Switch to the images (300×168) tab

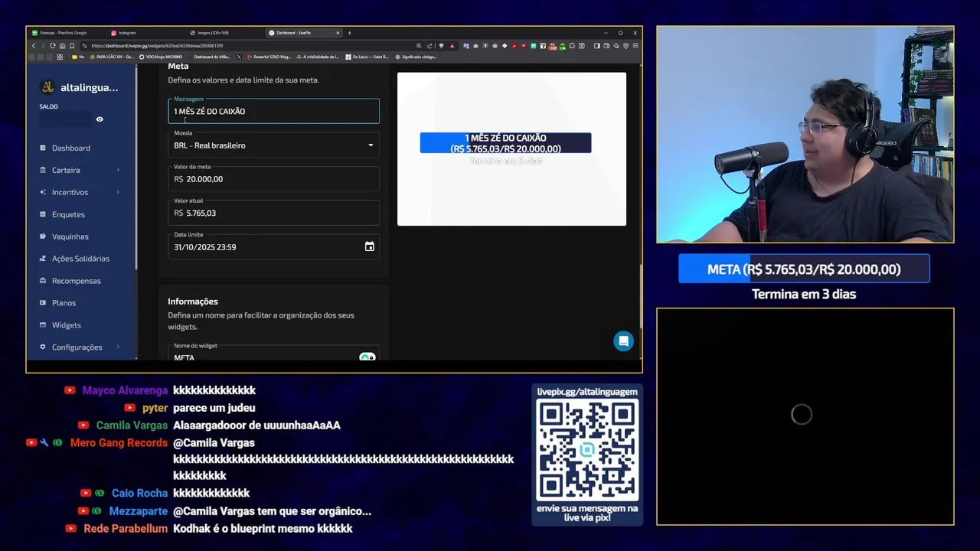[x=224, y=33]
